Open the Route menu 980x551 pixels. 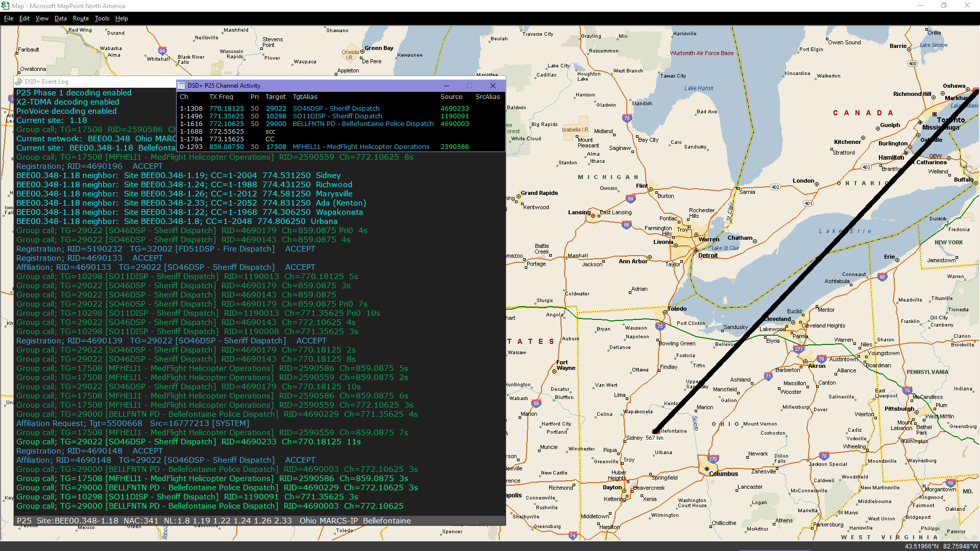(81, 18)
